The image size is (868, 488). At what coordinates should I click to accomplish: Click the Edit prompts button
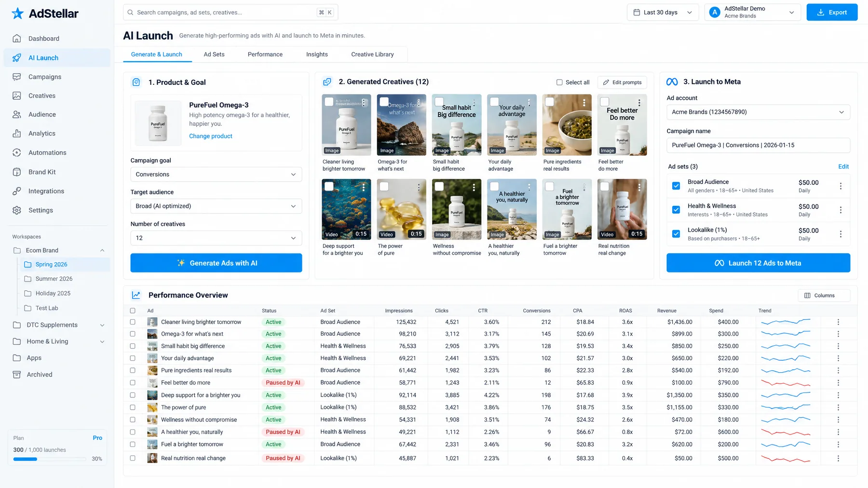[622, 82]
